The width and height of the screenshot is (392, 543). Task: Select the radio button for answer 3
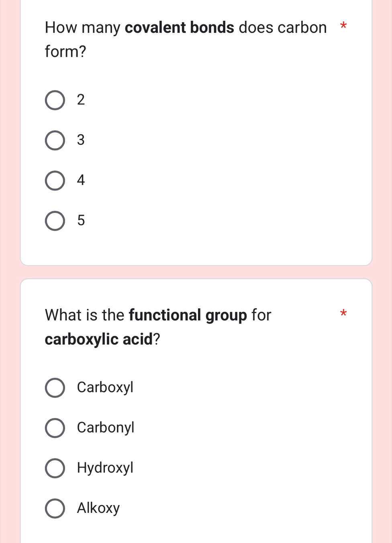click(55, 140)
